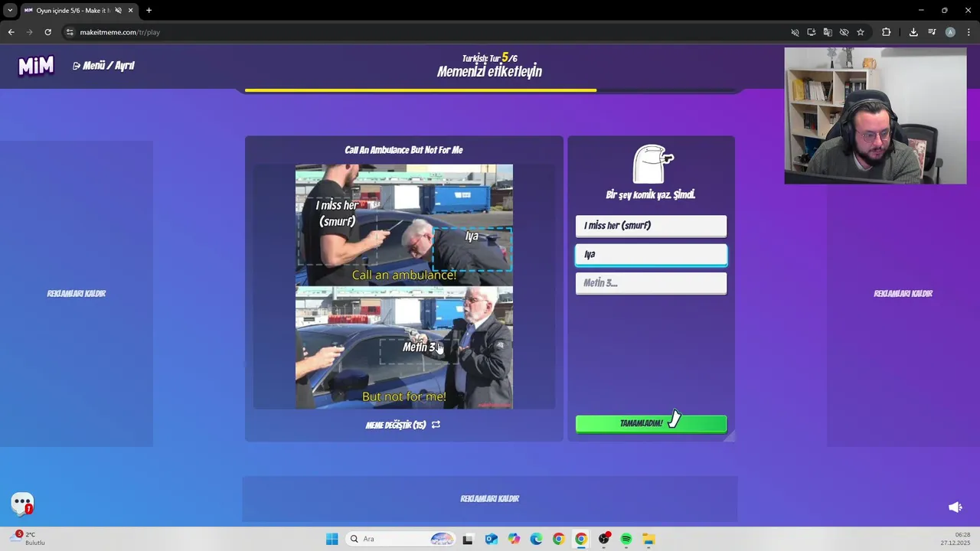Open Outlook from the taskbar
This screenshot has width=980, height=551.
491,539
